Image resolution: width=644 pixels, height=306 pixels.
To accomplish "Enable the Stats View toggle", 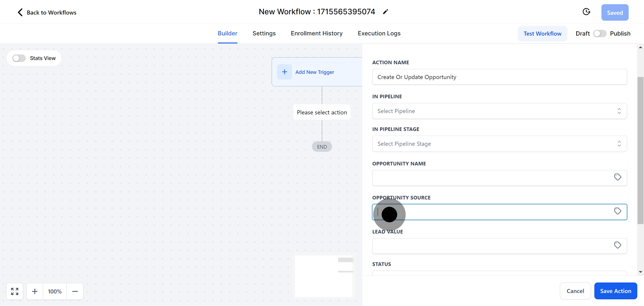I will tap(19, 58).
